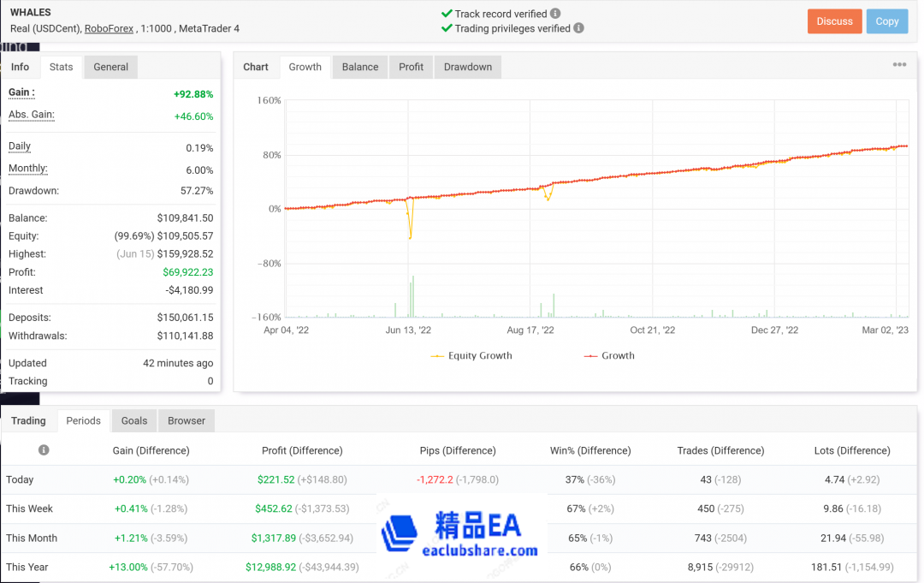Switch back to the Trading tab

(x=29, y=420)
